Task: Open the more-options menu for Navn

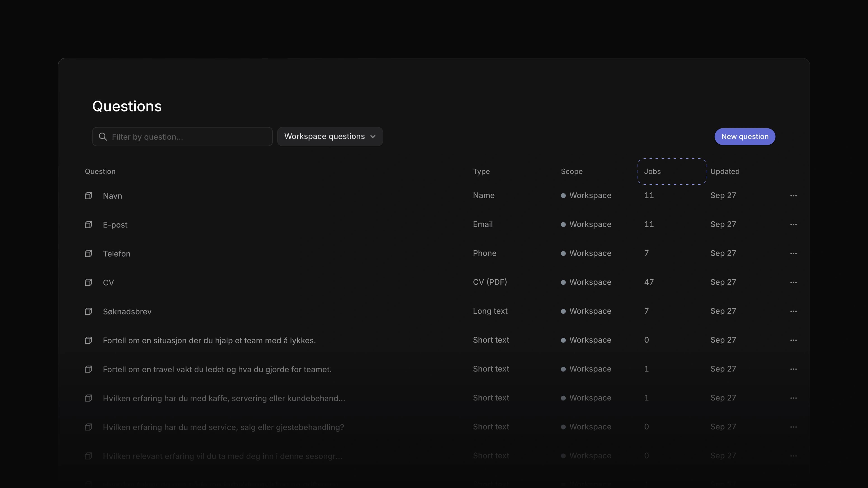Action: 793,196
